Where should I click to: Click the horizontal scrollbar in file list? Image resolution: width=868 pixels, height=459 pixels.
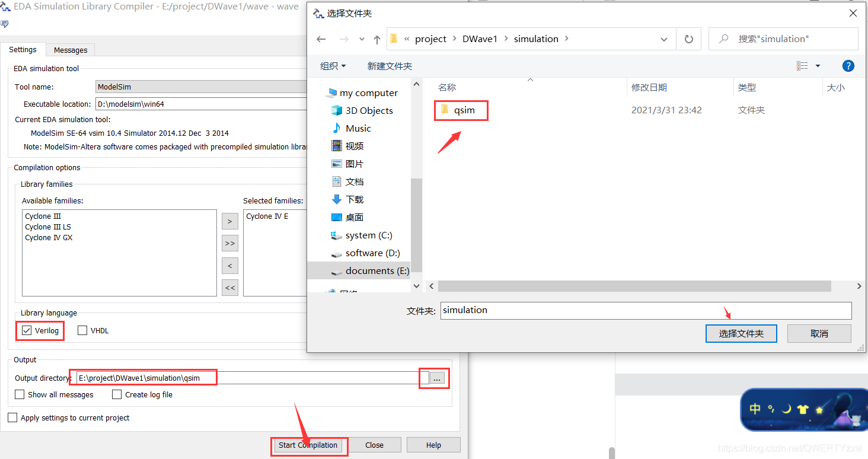pos(634,286)
